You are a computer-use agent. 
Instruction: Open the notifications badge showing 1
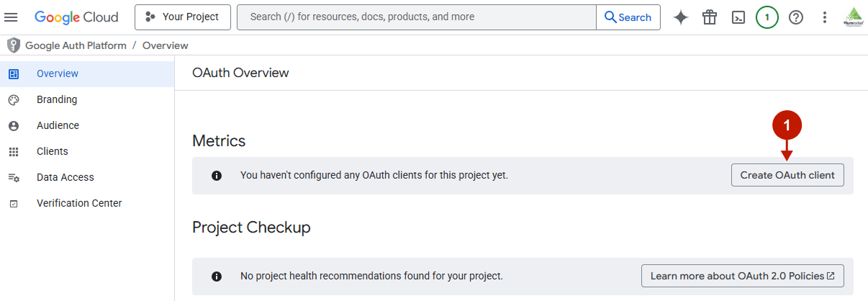tap(767, 17)
